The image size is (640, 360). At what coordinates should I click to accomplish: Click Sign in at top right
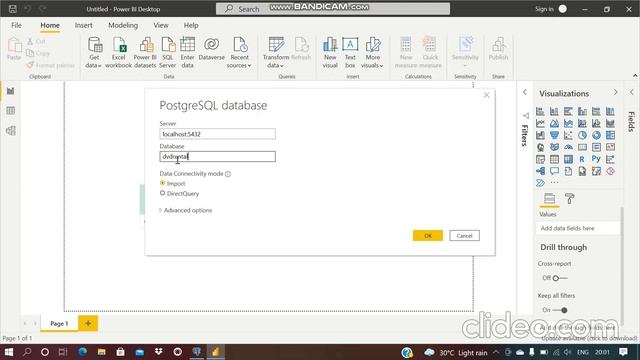coord(544,9)
